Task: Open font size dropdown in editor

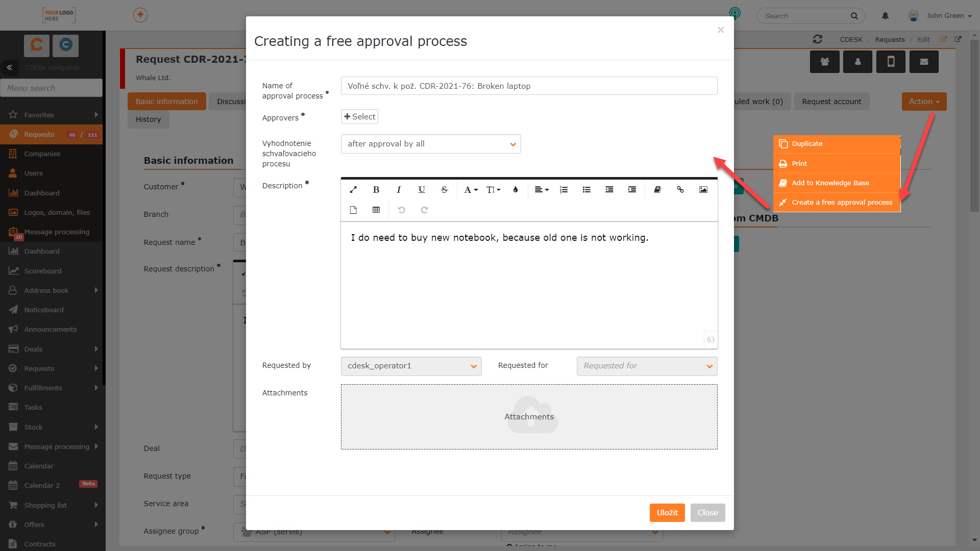Action: (x=493, y=190)
